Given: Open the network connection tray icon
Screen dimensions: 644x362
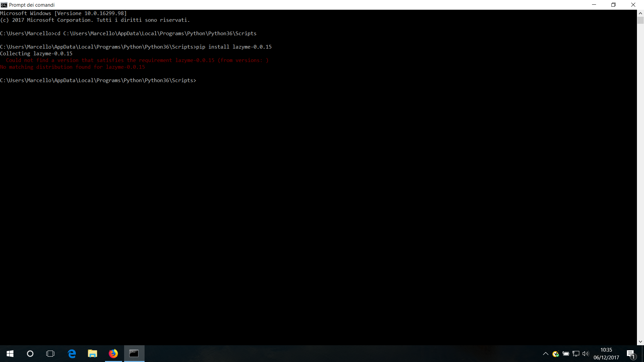Looking at the screenshot, I should pos(576,354).
